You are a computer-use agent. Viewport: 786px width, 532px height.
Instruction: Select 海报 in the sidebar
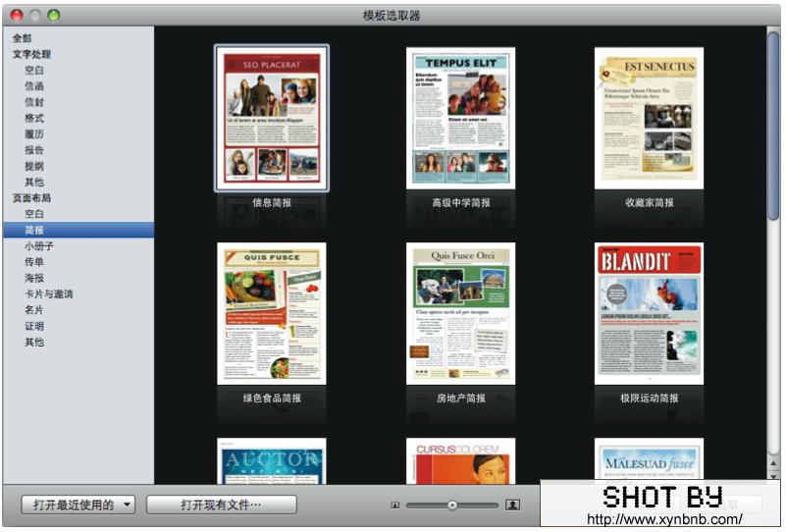point(34,278)
